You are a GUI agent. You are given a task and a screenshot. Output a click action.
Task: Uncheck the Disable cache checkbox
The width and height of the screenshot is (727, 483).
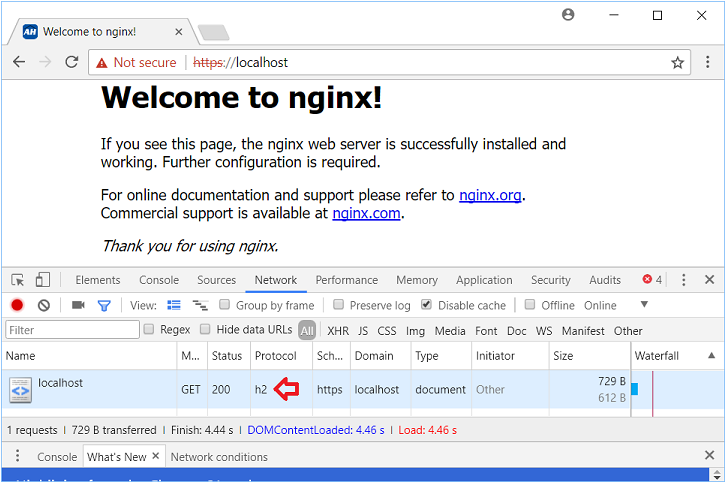(x=427, y=305)
